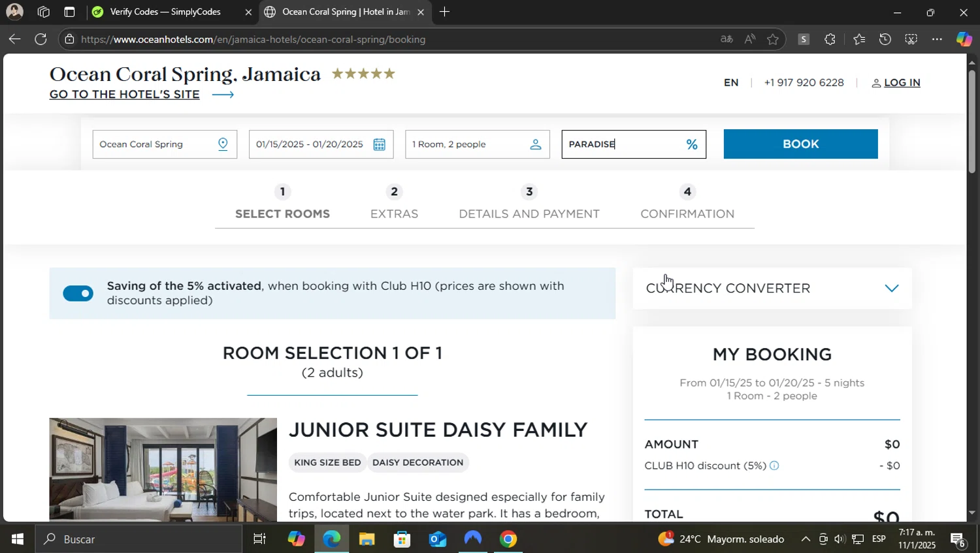Toggle the Club H10 5% saving switch
The image size is (980, 553).
pyautogui.click(x=78, y=294)
